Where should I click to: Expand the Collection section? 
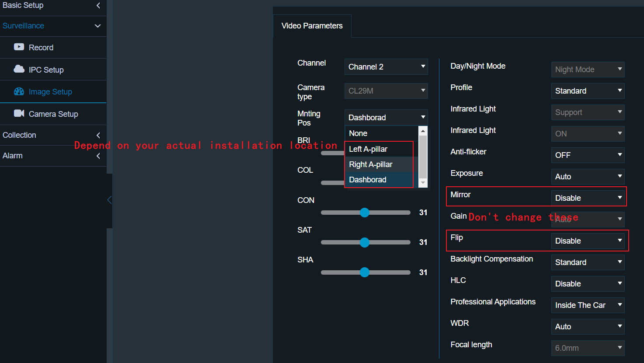(x=98, y=136)
